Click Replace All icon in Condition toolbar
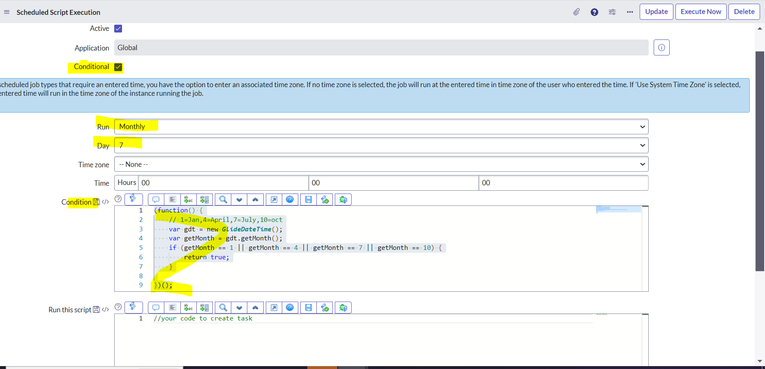Viewport: 765px width, 369px height. (x=204, y=199)
